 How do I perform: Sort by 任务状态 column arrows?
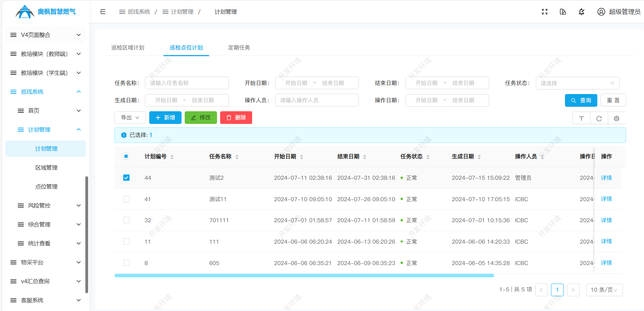coord(428,157)
